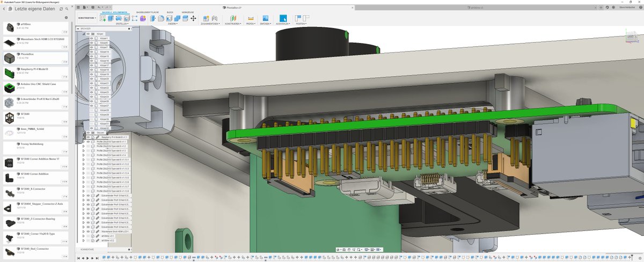The width and height of the screenshot is (644, 262).
Task: Open the Zusammenfügen dropdown menu
Action: click(209, 24)
